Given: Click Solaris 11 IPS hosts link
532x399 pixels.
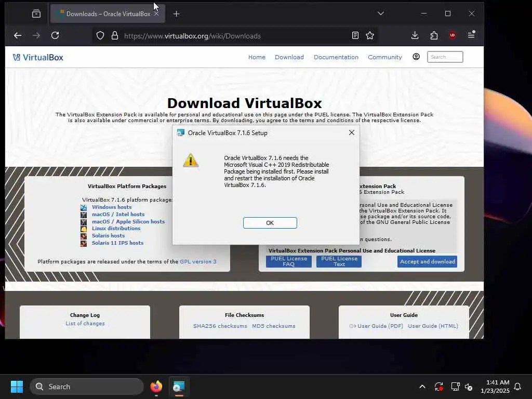Looking at the screenshot, I should click(117, 243).
